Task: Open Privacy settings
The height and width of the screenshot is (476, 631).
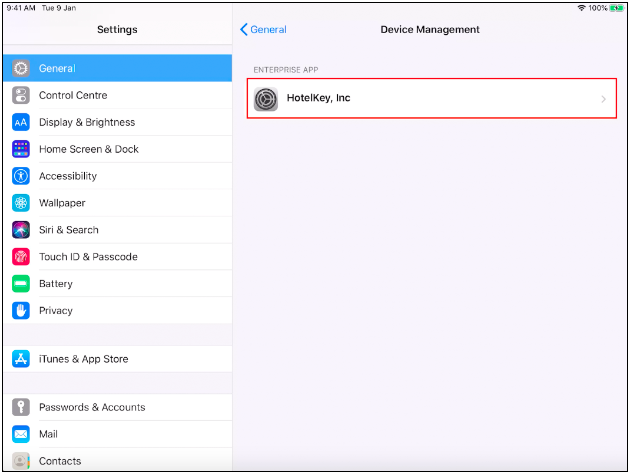Action: [56, 311]
